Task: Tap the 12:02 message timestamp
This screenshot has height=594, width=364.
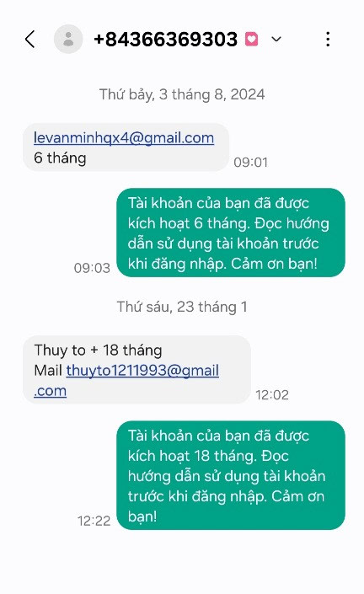Action: (272, 395)
